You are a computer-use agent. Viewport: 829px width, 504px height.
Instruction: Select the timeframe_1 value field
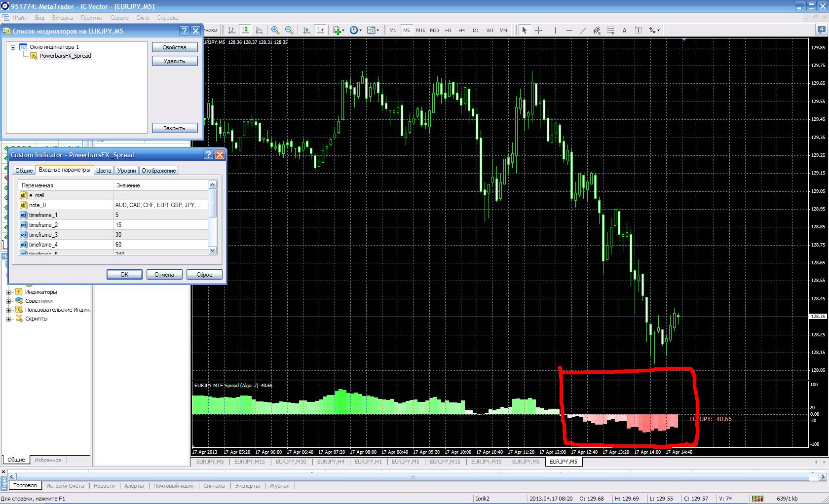tap(161, 215)
